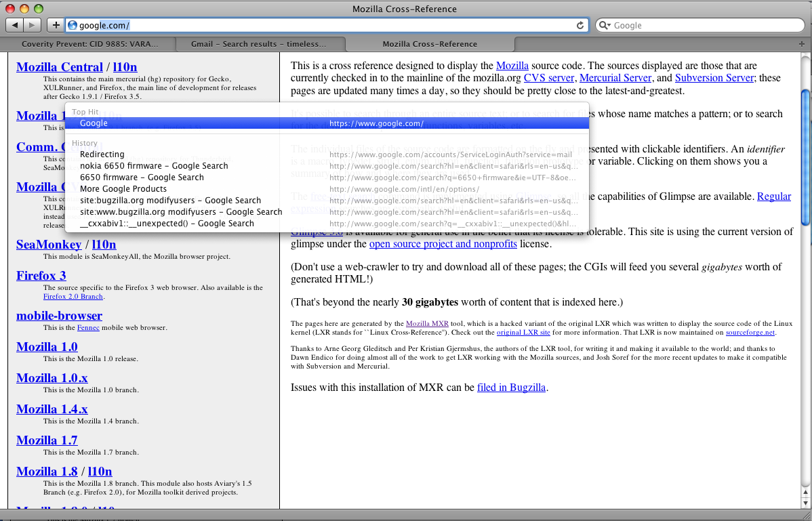The height and width of the screenshot is (521, 812).
Task: Click the bold 30 gigabytes text
Action: [x=430, y=302]
